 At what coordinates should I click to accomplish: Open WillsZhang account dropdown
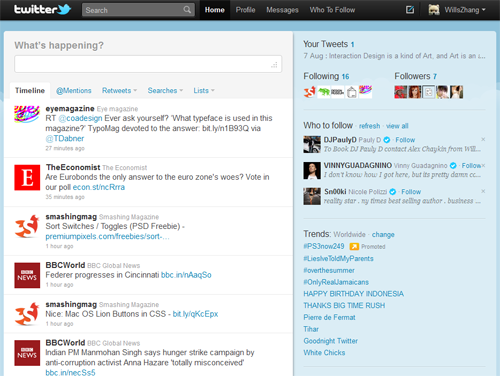(x=465, y=10)
